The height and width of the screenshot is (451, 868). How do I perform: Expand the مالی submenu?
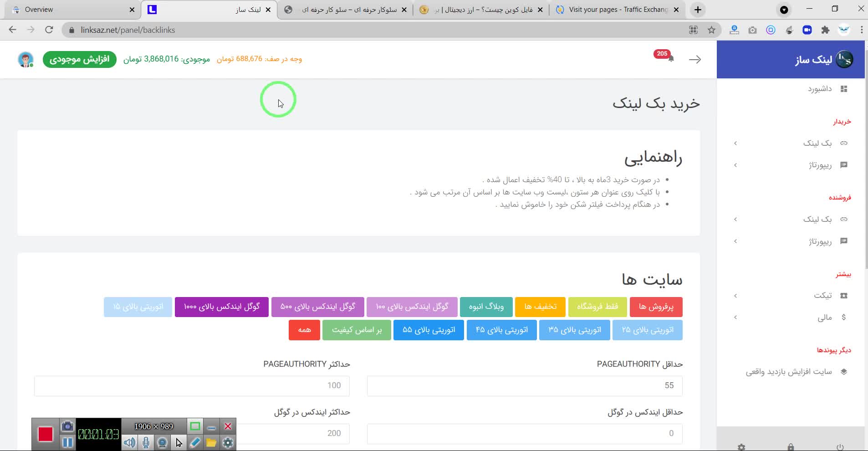(x=791, y=318)
